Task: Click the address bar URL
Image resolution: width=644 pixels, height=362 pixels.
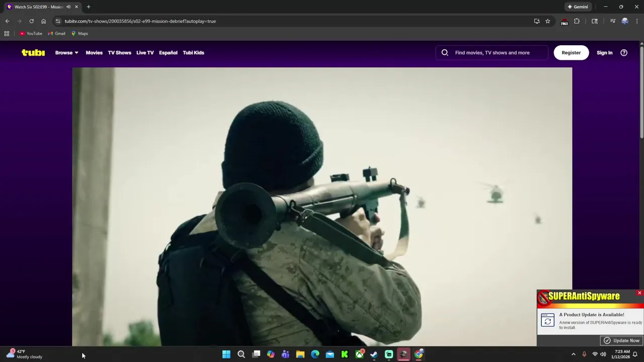Action: pyautogui.click(x=140, y=21)
